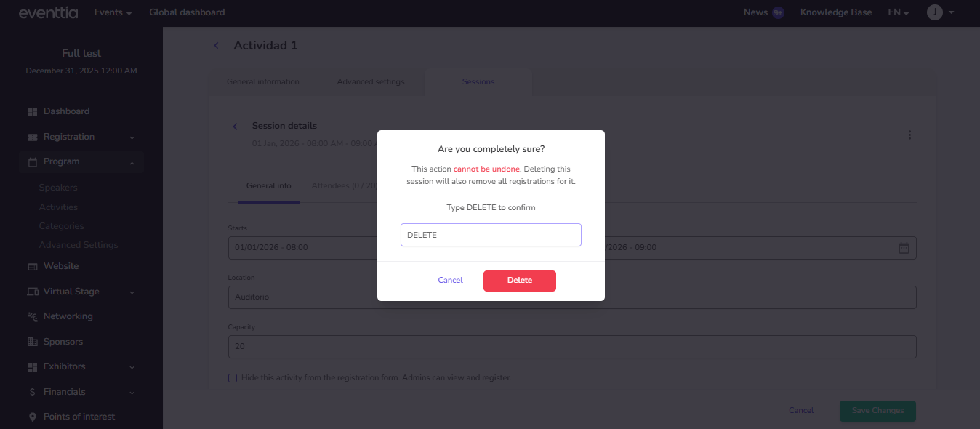Switch to the Advanced settings tab

(x=371, y=82)
